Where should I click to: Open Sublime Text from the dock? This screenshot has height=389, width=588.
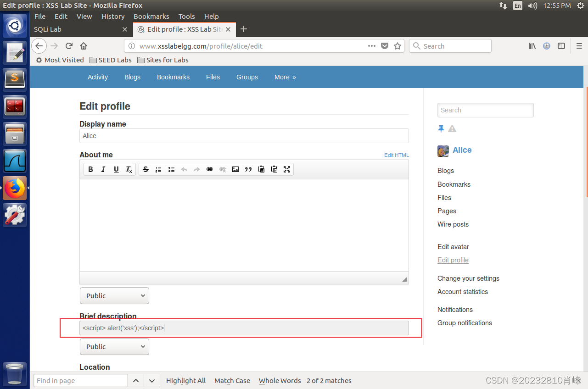click(15, 79)
